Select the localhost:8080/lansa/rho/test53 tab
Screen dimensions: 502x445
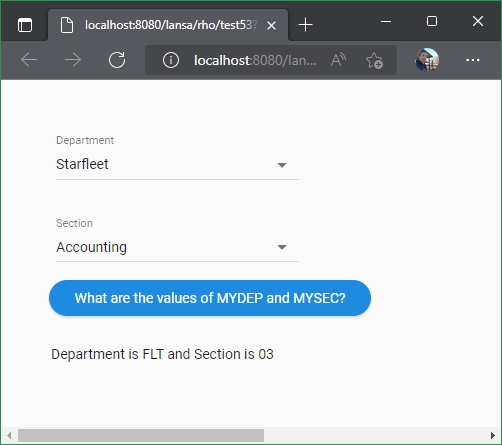(x=168, y=25)
